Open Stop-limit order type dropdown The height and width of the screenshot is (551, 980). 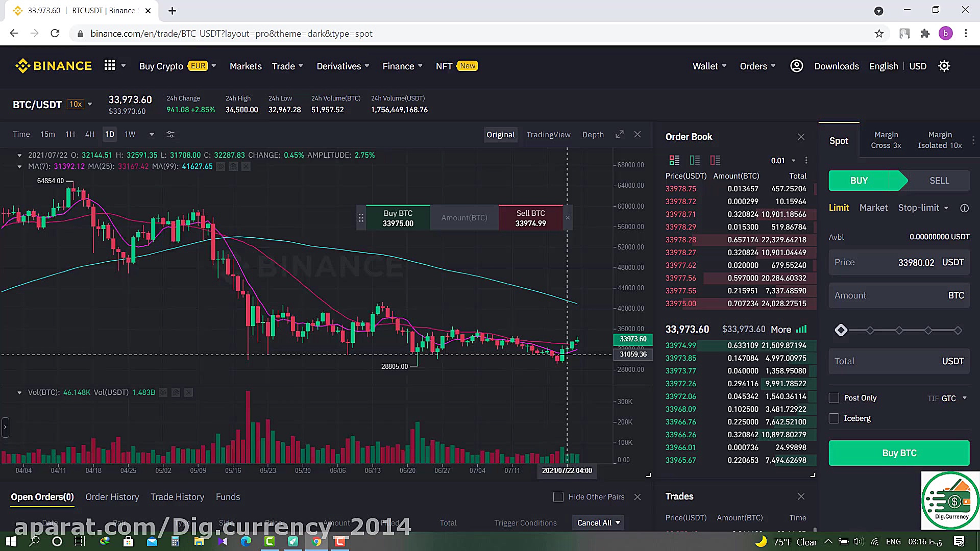point(923,208)
